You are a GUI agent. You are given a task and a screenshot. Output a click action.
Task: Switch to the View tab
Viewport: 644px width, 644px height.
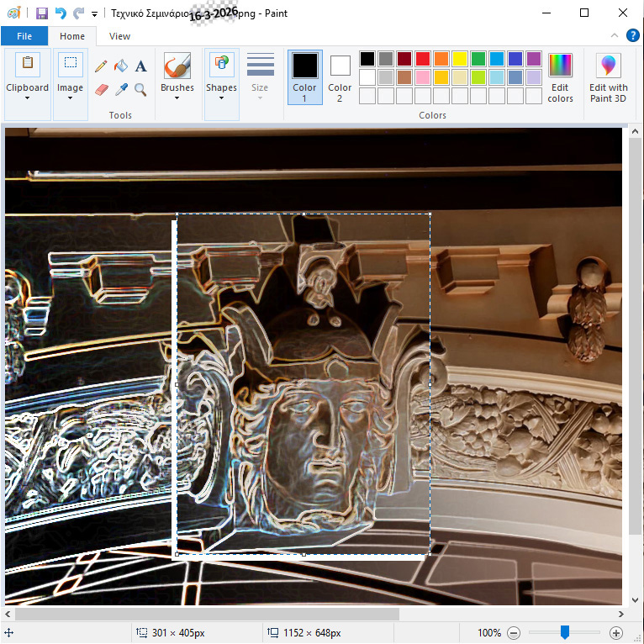pos(119,36)
